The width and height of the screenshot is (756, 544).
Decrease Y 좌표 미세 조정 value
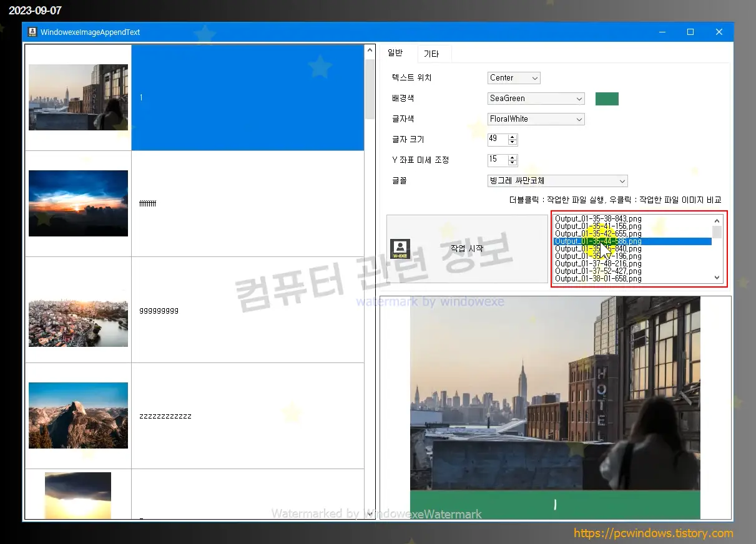513,163
